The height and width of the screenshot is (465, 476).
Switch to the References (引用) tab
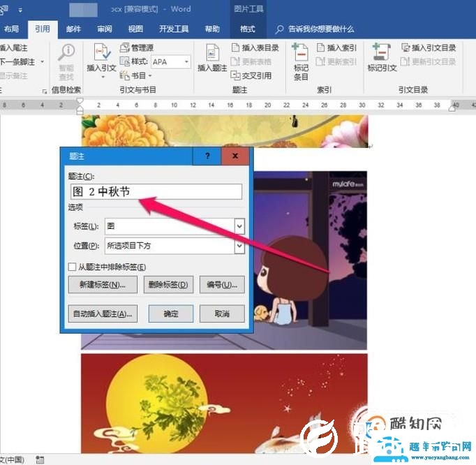click(x=43, y=29)
